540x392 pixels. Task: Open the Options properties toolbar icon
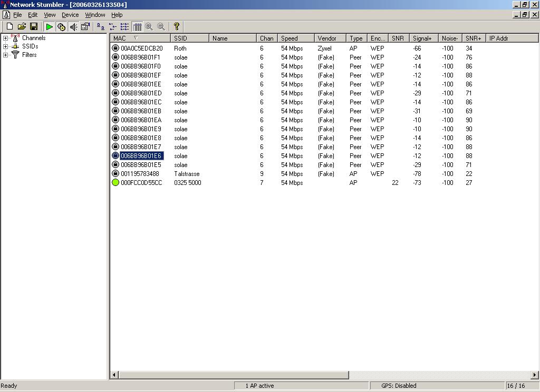85,26
